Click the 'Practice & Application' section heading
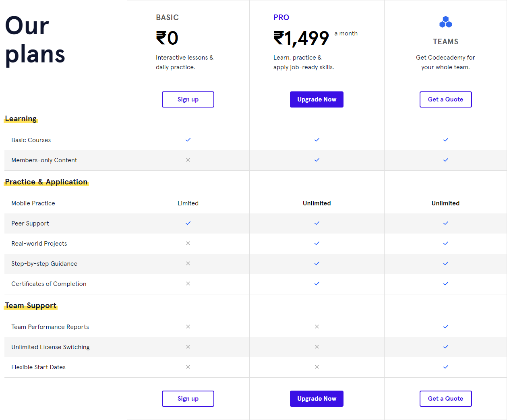 pos(46,182)
